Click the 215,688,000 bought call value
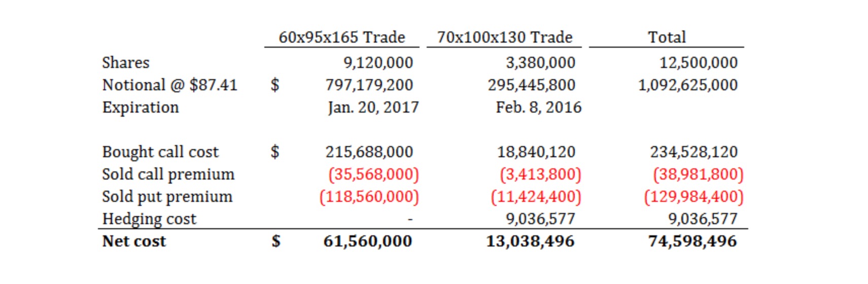This screenshot has height=284, width=868. click(x=369, y=152)
